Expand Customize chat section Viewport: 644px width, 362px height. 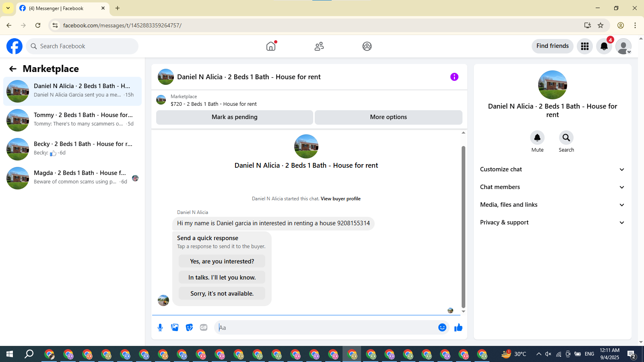coord(552,169)
